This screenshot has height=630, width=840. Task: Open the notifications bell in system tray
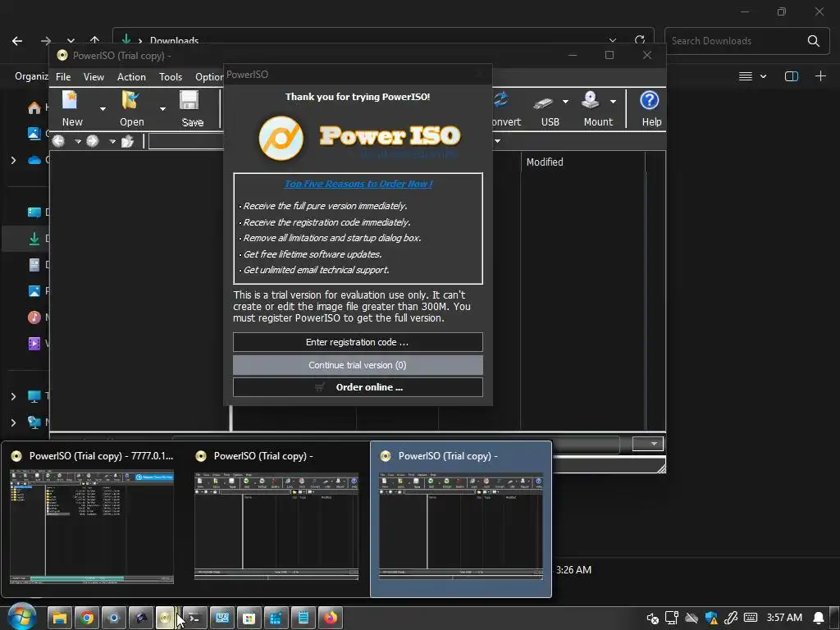click(x=818, y=618)
